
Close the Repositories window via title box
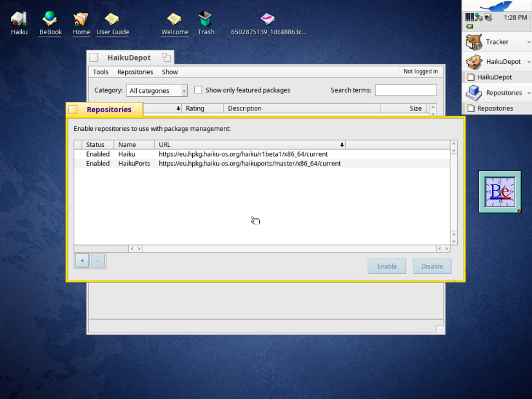[73, 109]
